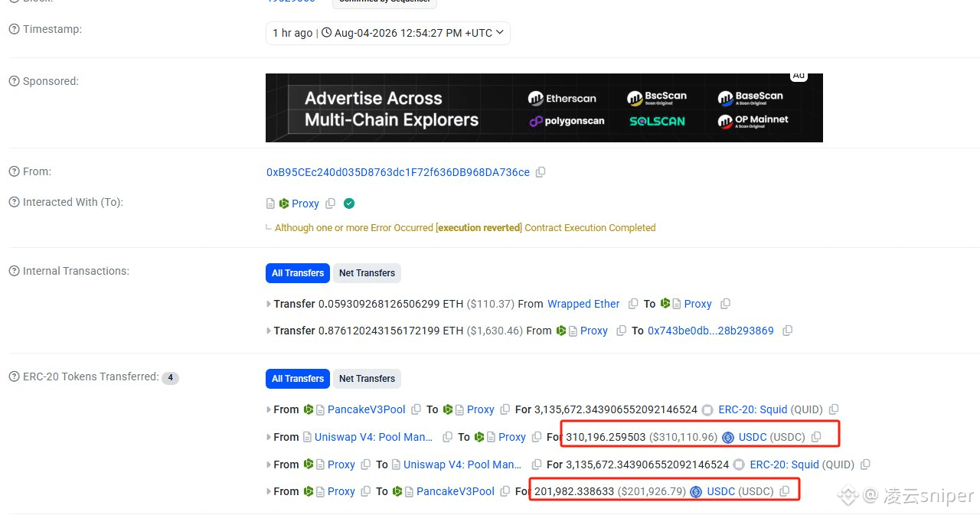Open Uniswap V4: Pool Man... sender link
The height and width of the screenshot is (515, 980).
click(x=373, y=437)
